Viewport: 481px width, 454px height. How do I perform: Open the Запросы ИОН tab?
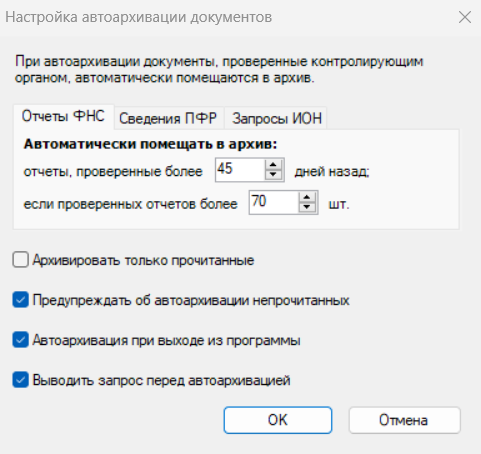point(277,118)
